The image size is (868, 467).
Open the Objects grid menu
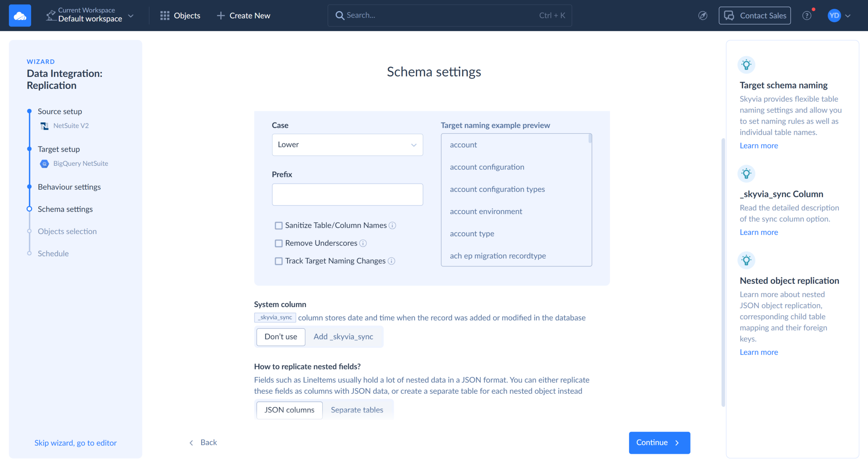(180, 16)
